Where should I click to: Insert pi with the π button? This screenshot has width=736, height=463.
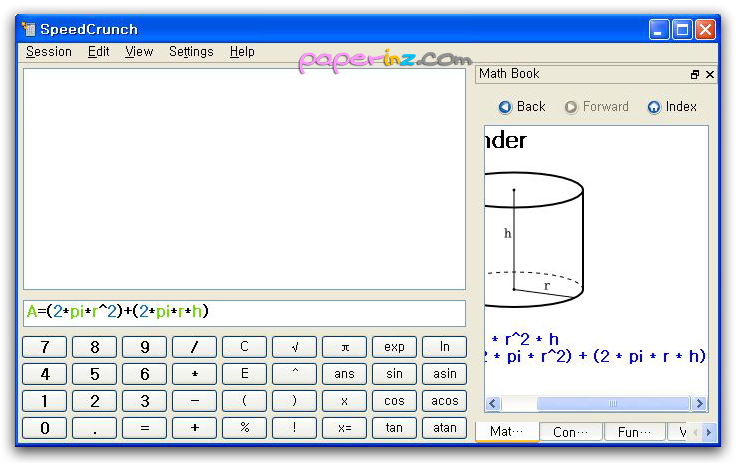click(x=345, y=347)
